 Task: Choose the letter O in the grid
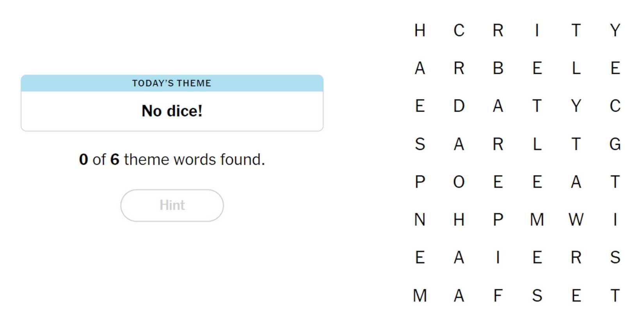pyautogui.click(x=459, y=182)
